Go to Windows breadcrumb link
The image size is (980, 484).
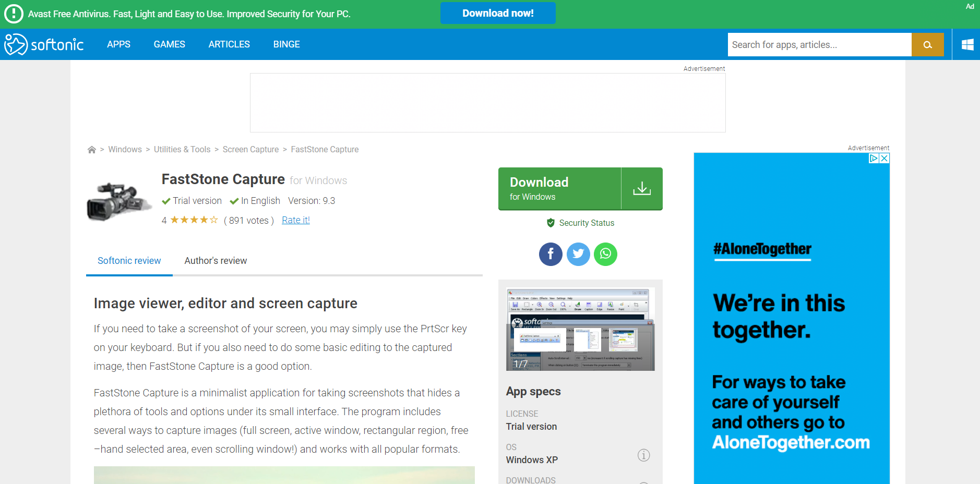pyautogui.click(x=125, y=150)
